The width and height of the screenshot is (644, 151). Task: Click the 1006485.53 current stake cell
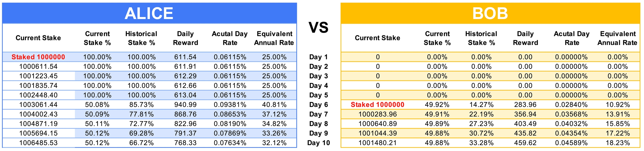coord(38,143)
